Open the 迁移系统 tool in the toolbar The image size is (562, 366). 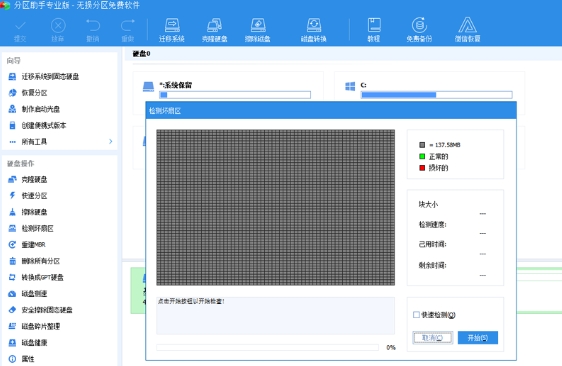tap(172, 30)
